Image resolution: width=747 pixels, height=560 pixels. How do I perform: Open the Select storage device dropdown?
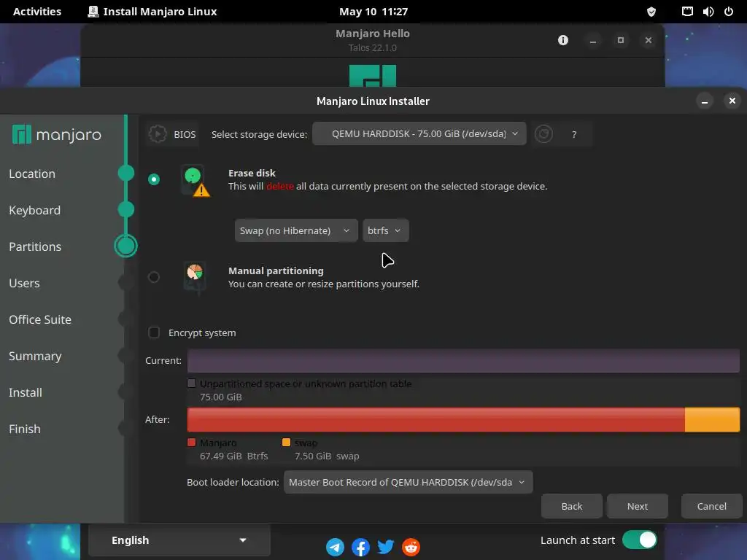point(419,134)
